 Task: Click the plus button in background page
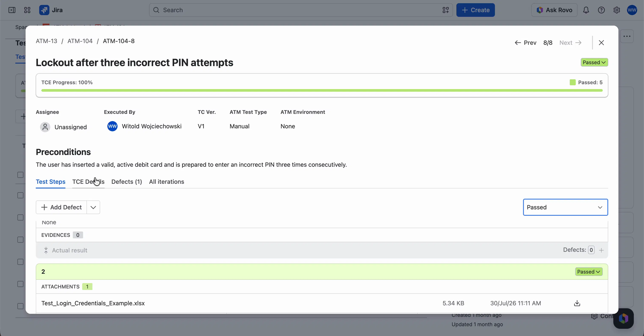pyautogui.click(x=23, y=117)
